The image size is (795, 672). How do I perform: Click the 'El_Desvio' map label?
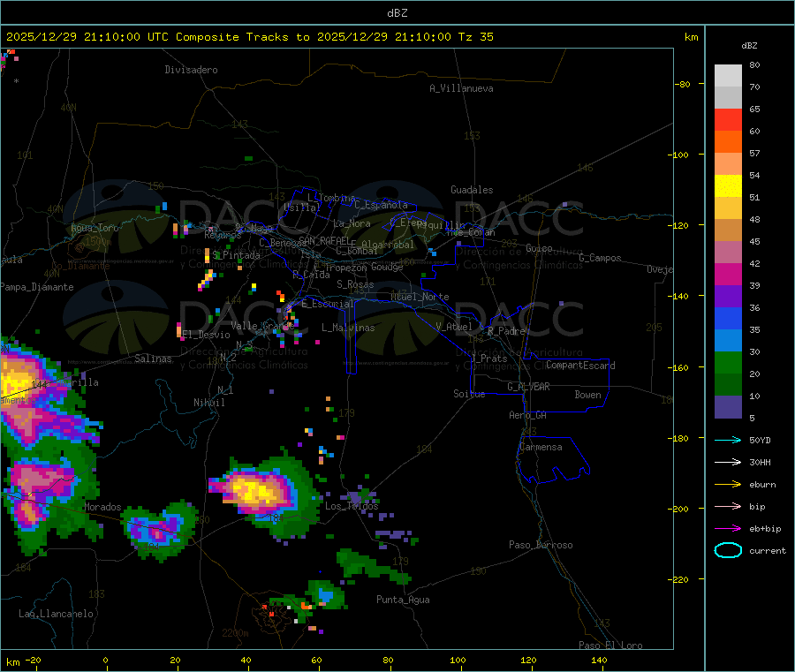pyautogui.click(x=207, y=335)
